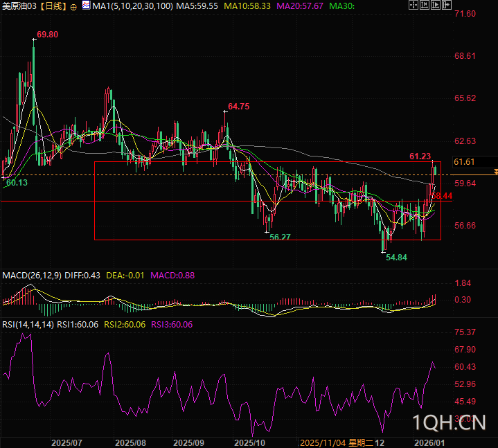498x448 pixels.
Task: Click the 61.61 current price tag on axis
Action: tap(463, 162)
